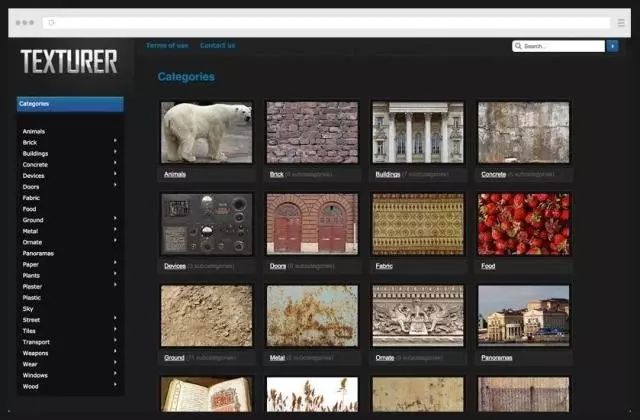The image size is (640, 420).
Task: Open the Terms of use link
Action: coord(167,45)
